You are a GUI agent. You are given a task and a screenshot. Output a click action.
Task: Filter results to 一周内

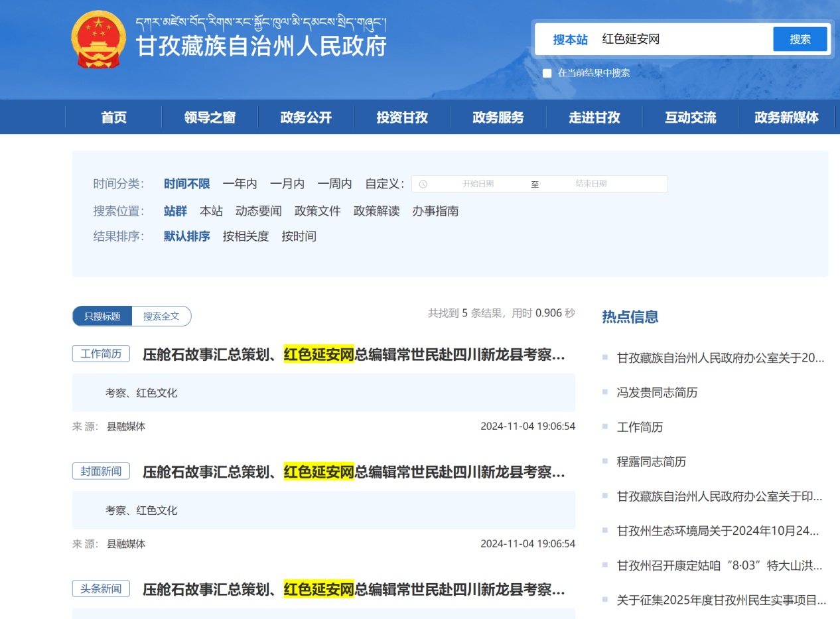[334, 184]
